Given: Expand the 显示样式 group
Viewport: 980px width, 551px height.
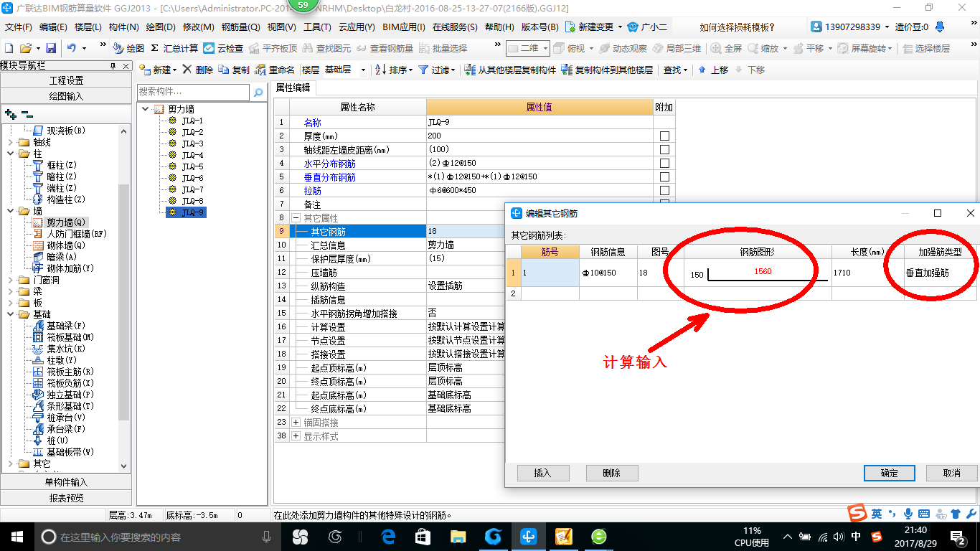Looking at the screenshot, I should [296, 436].
